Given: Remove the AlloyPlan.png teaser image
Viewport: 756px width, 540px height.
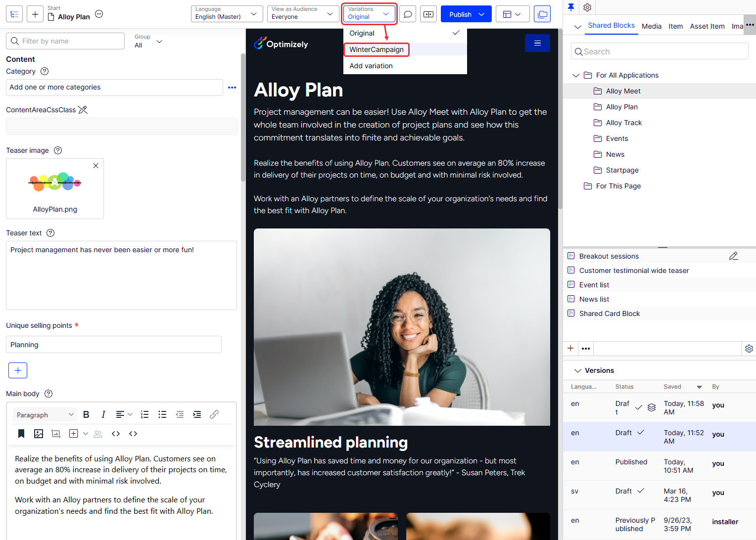Looking at the screenshot, I should tap(96, 166).
